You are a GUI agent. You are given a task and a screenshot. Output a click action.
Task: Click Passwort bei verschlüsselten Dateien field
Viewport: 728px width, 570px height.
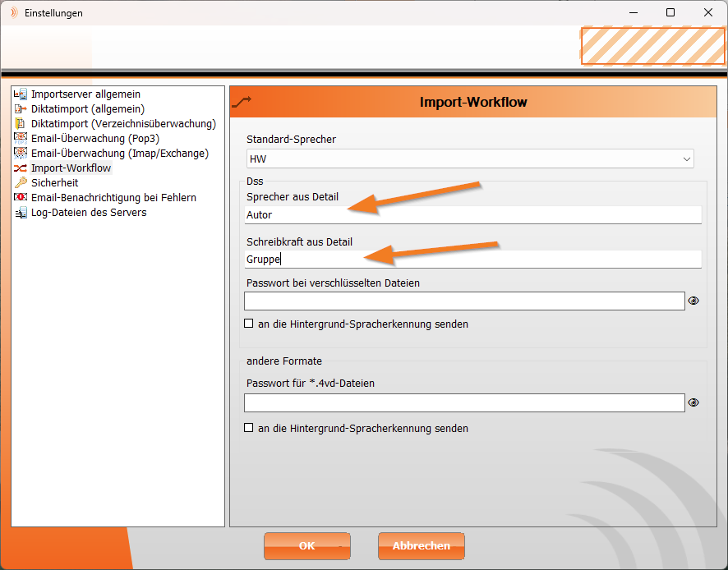pyautogui.click(x=464, y=301)
